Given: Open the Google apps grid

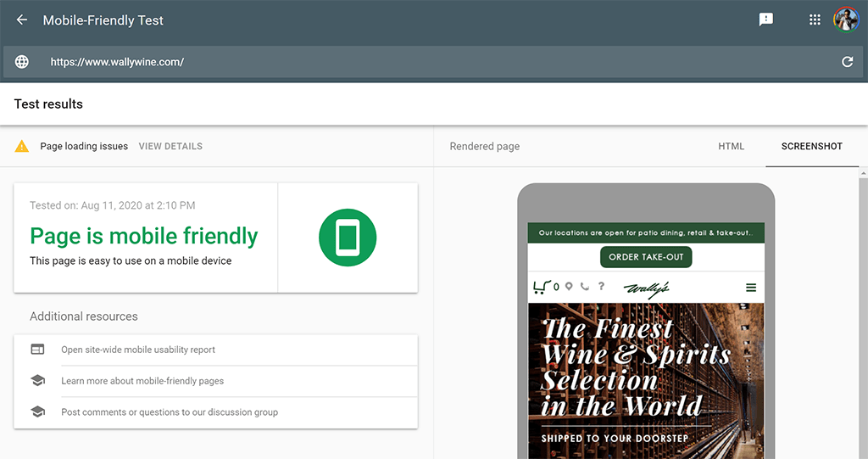Looking at the screenshot, I should pyautogui.click(x=815, y=20).
